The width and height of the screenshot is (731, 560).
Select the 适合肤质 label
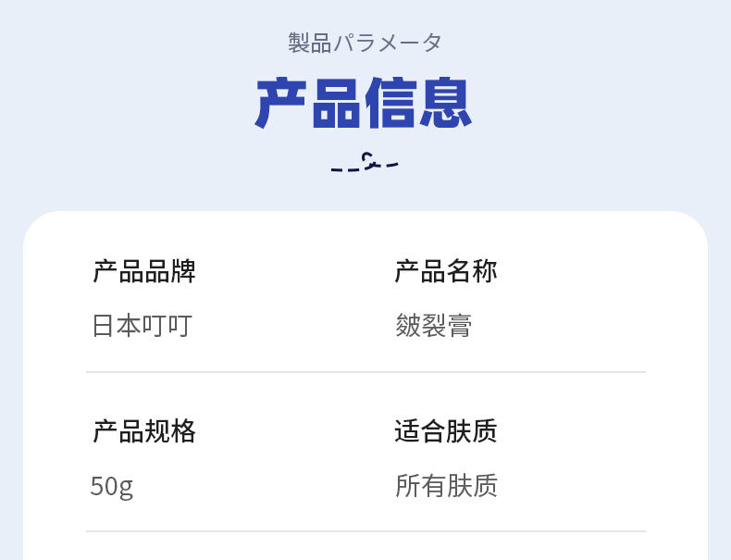click(x=446, y=430)
